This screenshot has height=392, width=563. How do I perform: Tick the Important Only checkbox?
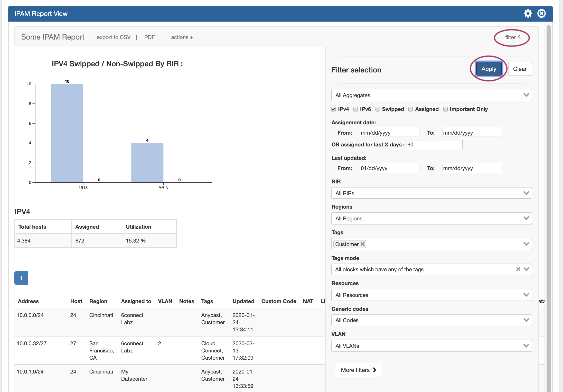pyautogui.click(x=445, y=109)
